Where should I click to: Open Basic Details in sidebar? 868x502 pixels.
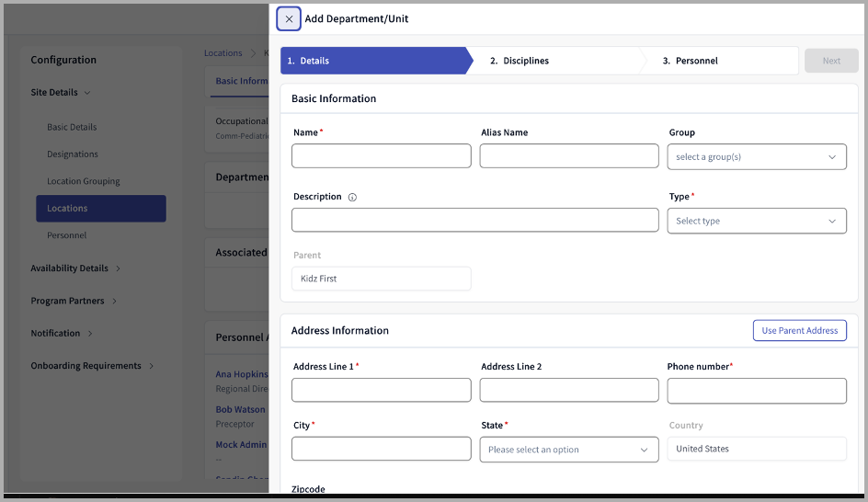click(x=72, y=127)
